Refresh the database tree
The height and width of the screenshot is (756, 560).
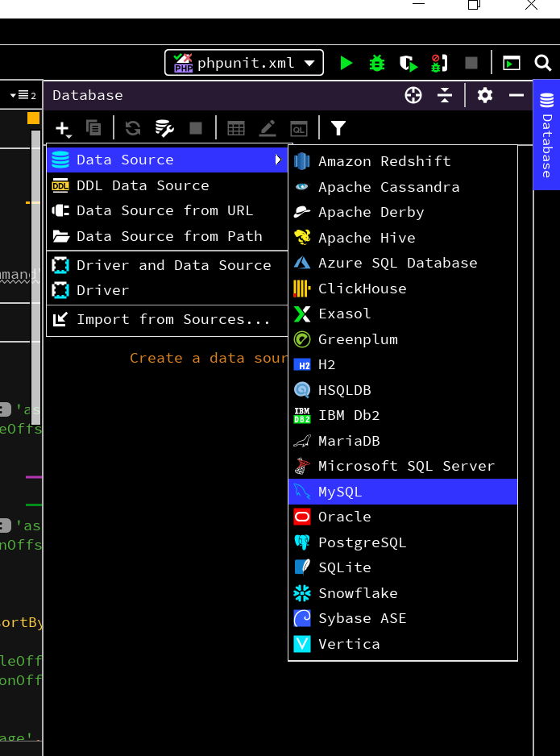point(133,128)
